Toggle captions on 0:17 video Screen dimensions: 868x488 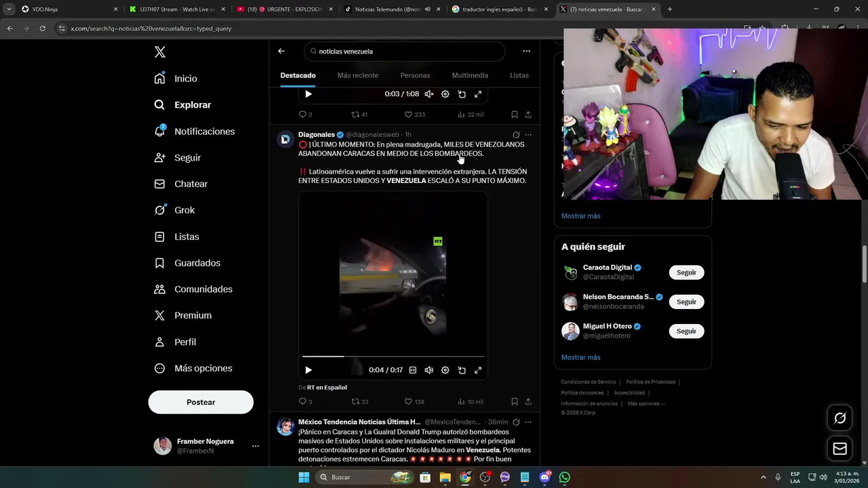[412, 370]
